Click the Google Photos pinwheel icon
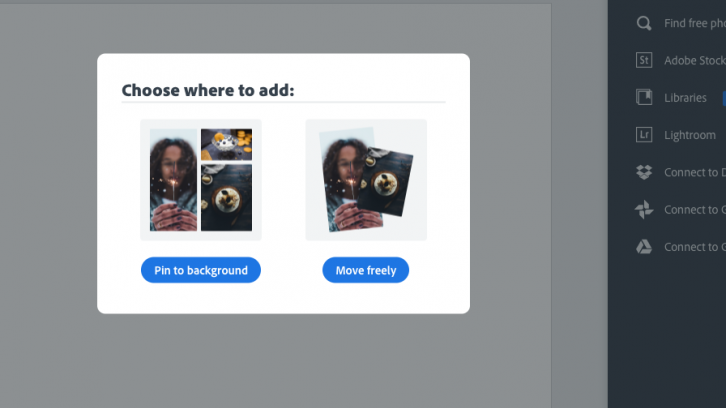 tap(644, 209)
